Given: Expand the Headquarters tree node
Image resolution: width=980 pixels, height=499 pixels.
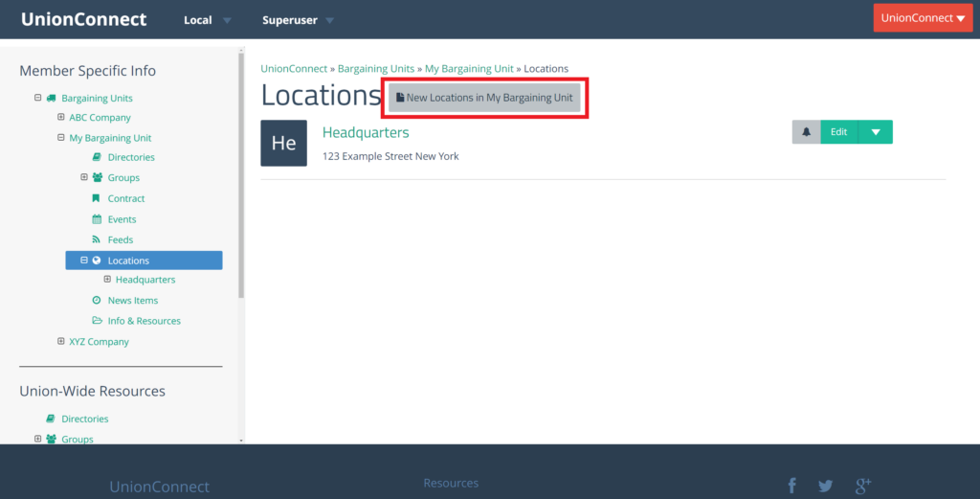Looking at the screenshot, I should click(107, 279).
